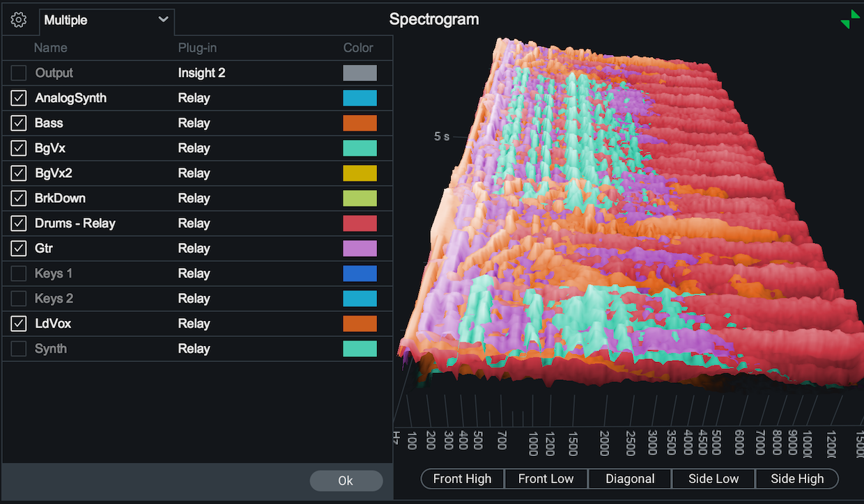Select the LdVox track name
864x504 pixels.
point(53,324)
